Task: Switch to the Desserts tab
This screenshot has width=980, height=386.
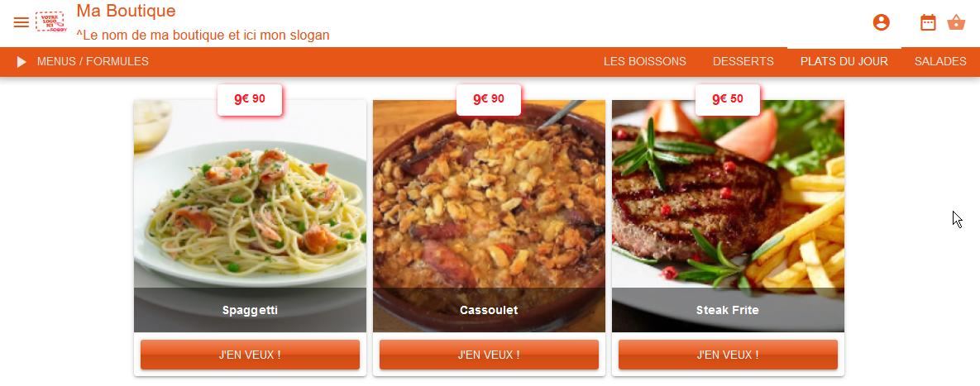Action: [743, 62]
